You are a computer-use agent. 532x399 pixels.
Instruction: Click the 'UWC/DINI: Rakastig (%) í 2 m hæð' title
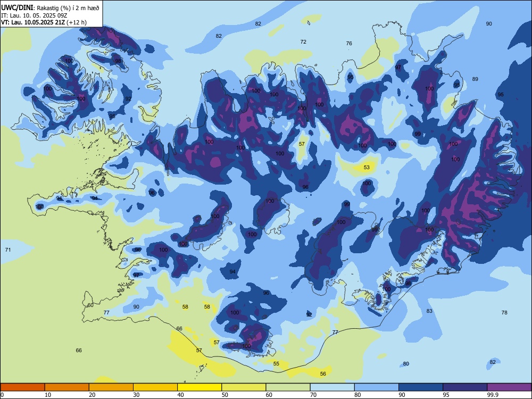point(50,7)
